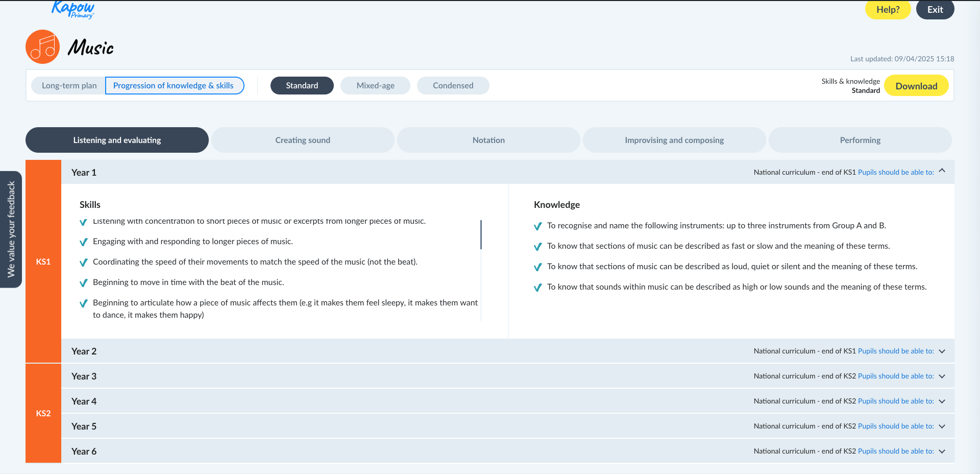Viewport: 980px width, 474px height.
Task: Click checkmark beside 'Engaging with and responding'
Action: tap(84, 242)
